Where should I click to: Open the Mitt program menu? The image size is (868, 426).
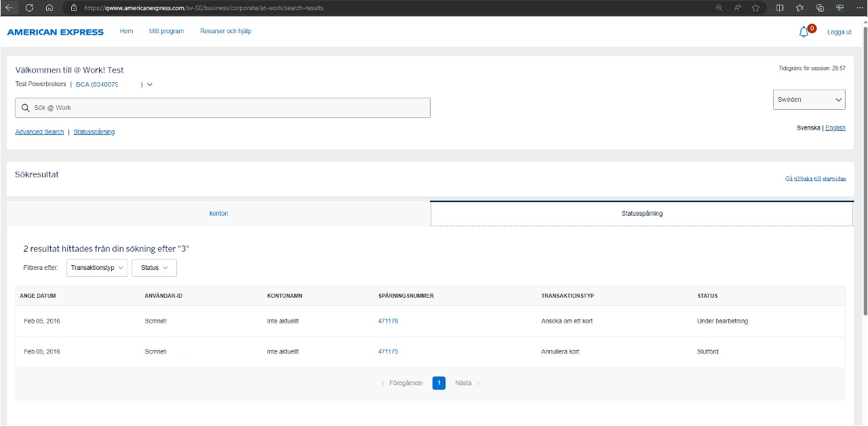166,31
